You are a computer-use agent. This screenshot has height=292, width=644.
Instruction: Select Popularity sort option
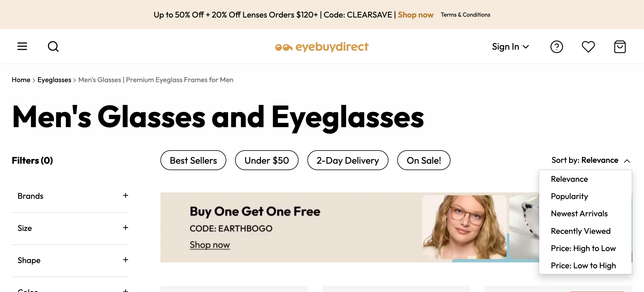(569, 196)
